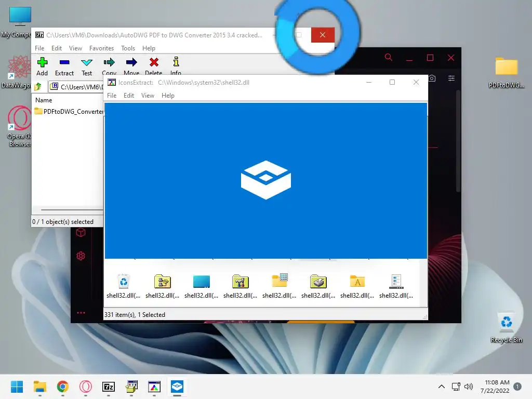Select the blue desktop screen icon in IconsExtract
This screenshot has height=399, width=532.
pyautogui.click(x=202, y=286)
